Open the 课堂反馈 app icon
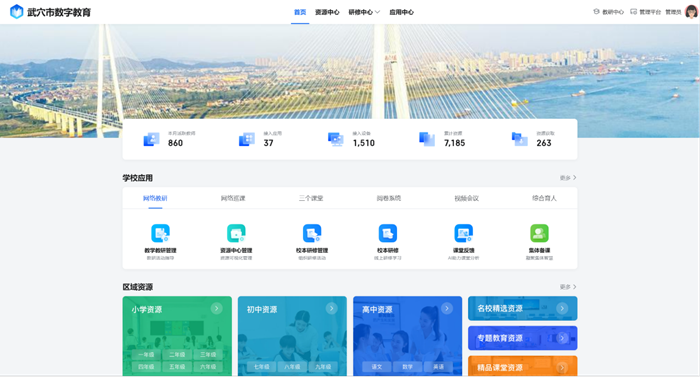This screenshot has width=700, height=377. 463,233
